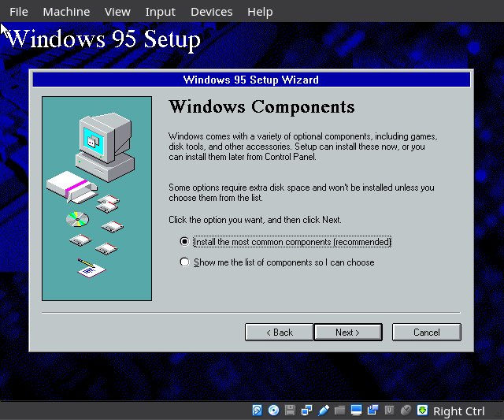Open the Devices menu
The image size is (504, 420).
212,12
